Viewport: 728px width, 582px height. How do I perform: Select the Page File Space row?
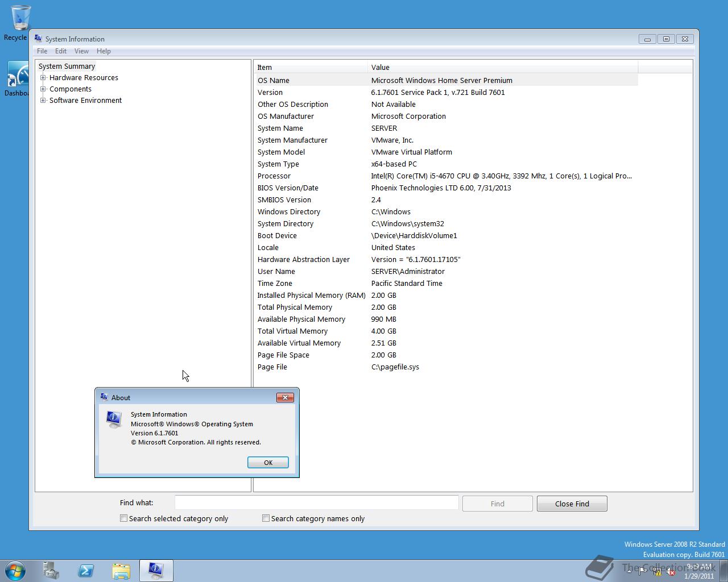[x=446, y=355]
